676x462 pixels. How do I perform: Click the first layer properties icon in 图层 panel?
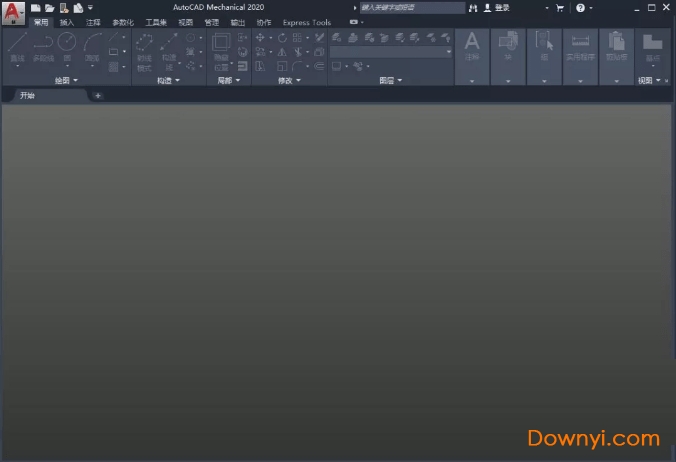coord(336,38)
